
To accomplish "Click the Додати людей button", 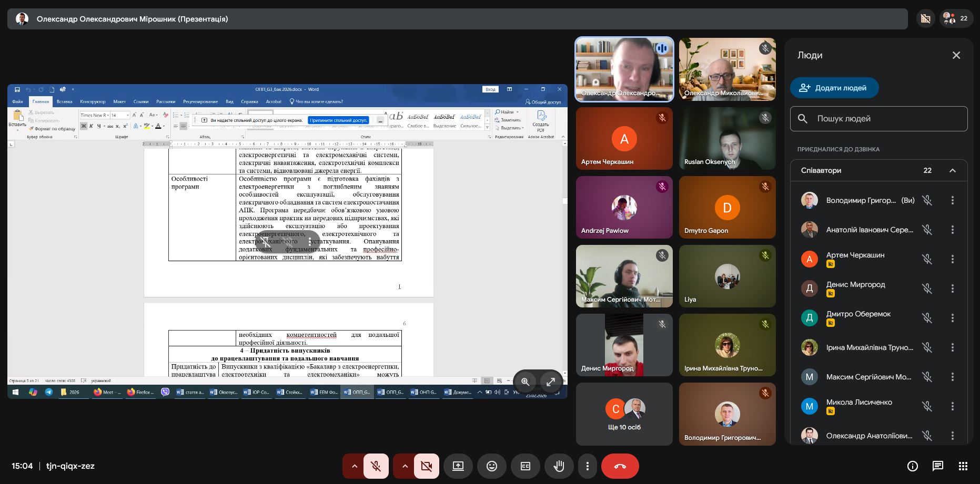I will [834, 88].
